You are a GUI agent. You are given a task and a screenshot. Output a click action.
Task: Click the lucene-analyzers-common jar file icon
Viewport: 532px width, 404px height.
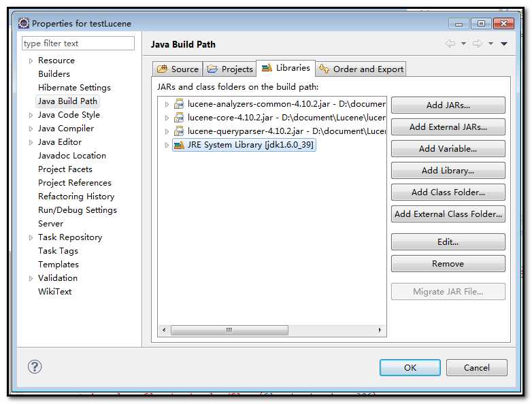179,104
